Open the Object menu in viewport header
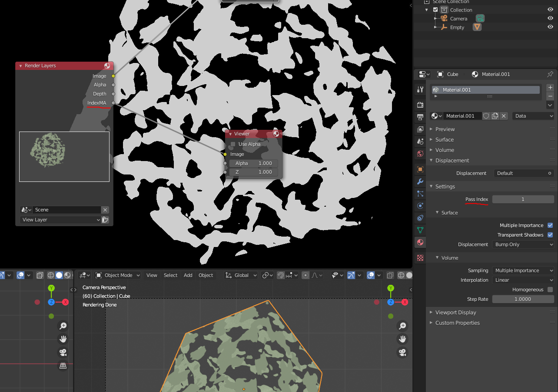 pyautogui.click(x=206, y=275)
